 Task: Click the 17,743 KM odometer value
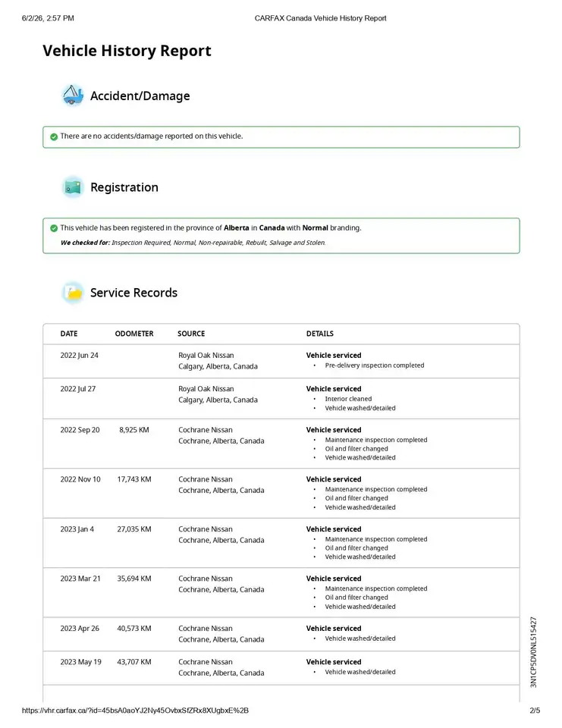(134, 479)
